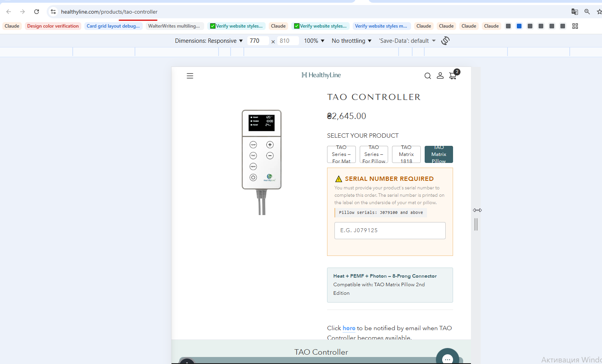The height and width of the screenshot is (364, 602).
Task: Bookmark this page with star icon
Action: click(599, 12)
